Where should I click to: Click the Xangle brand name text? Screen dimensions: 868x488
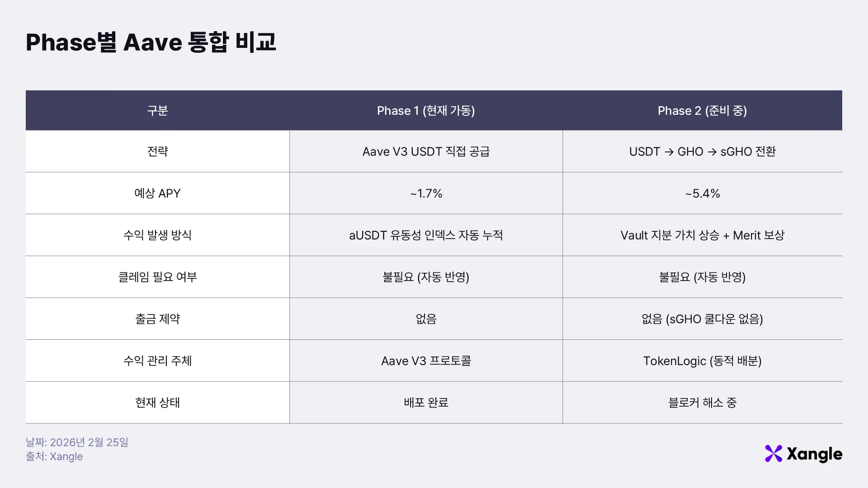(x=814, y=454)
